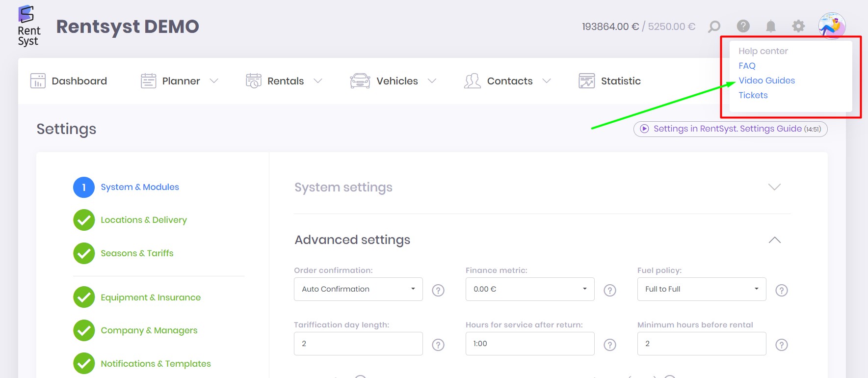
Task: Show help for Order confirmation field
Action: pos(438,290)
